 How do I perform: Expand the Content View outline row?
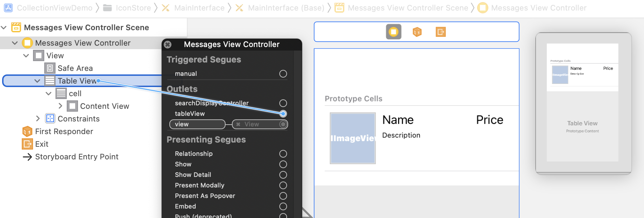click(60, 106)
